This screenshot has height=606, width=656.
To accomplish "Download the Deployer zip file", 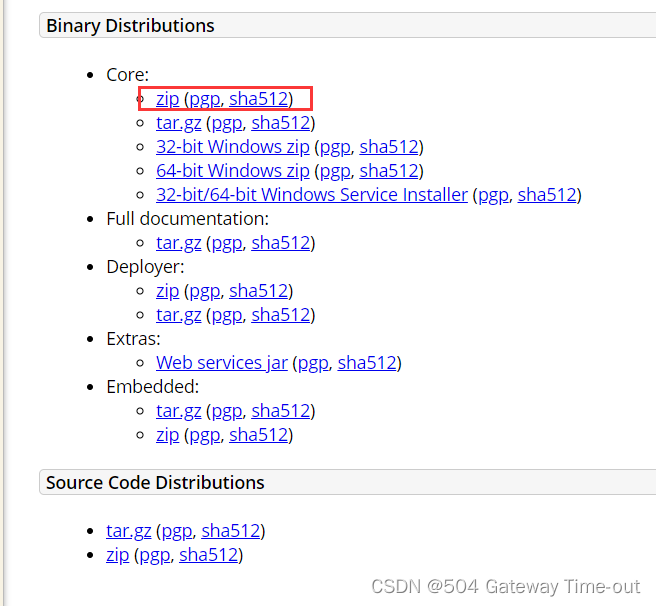I will click(x=167, y=291).
